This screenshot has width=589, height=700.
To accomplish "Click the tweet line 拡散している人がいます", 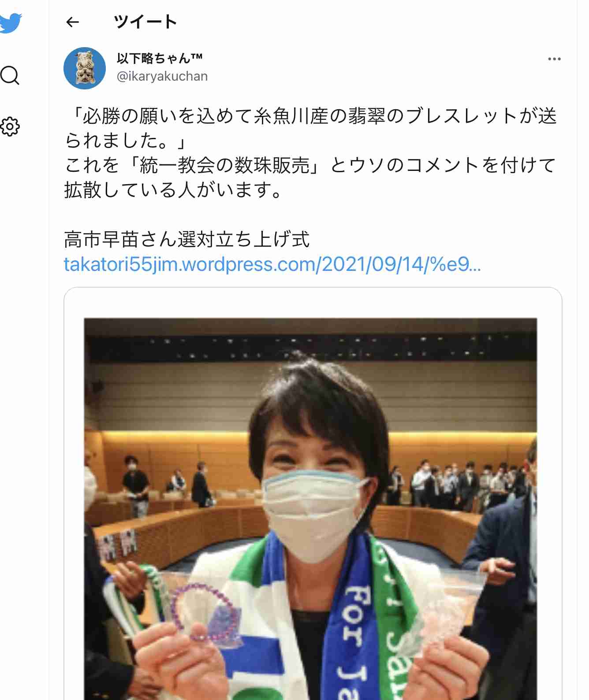I will pyautogui.click(x=174, y=190).
